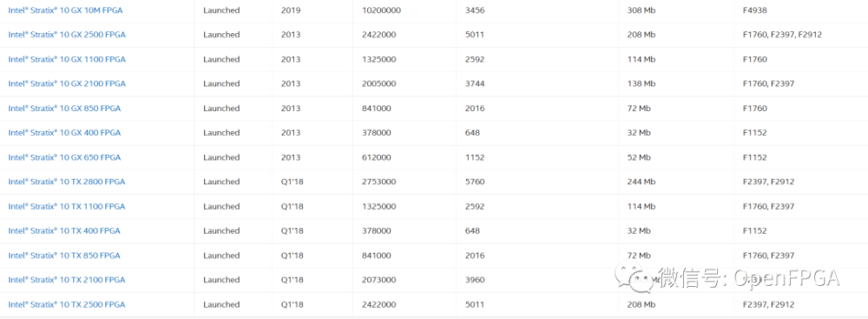Viewport: 868px width, 319px height.
Task: Click the 10200000 logic elements cell
Action: coord(381,10)
